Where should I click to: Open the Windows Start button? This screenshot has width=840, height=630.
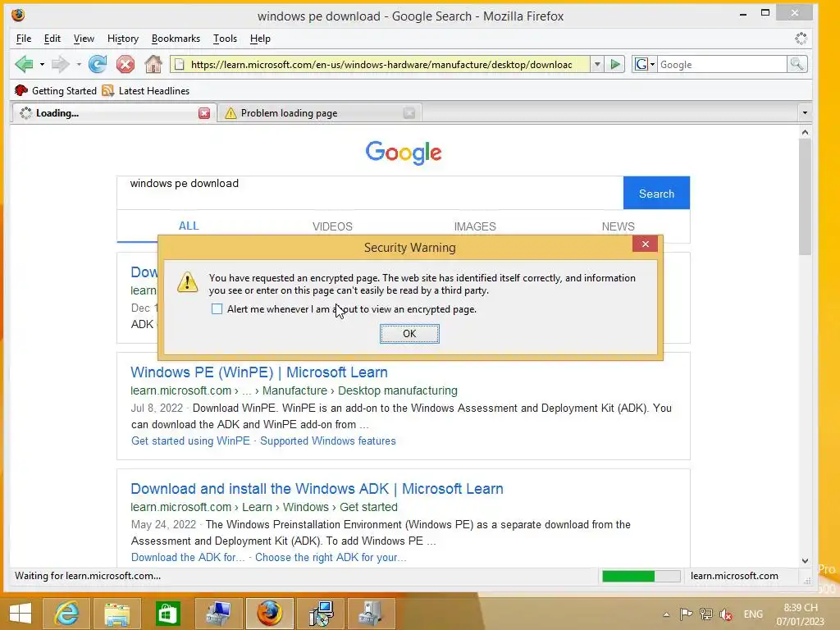[x=21, y=614]
